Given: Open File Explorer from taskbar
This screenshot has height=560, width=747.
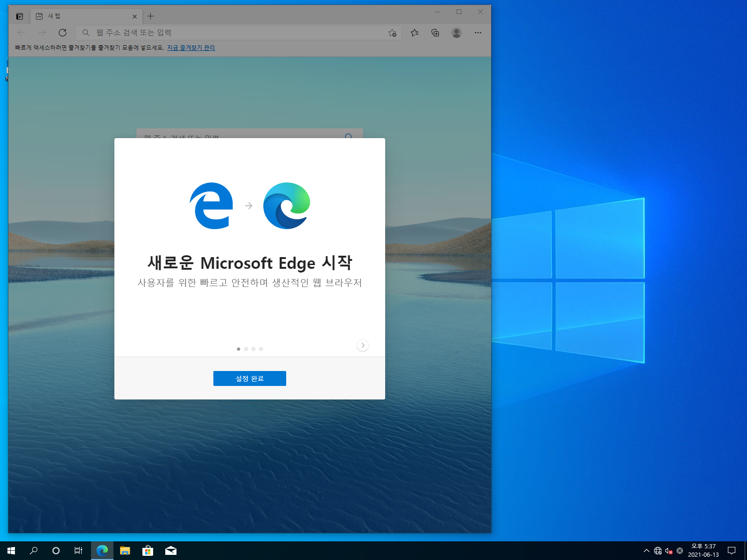Looking at the screenshot, I should [x=125, y=551].
